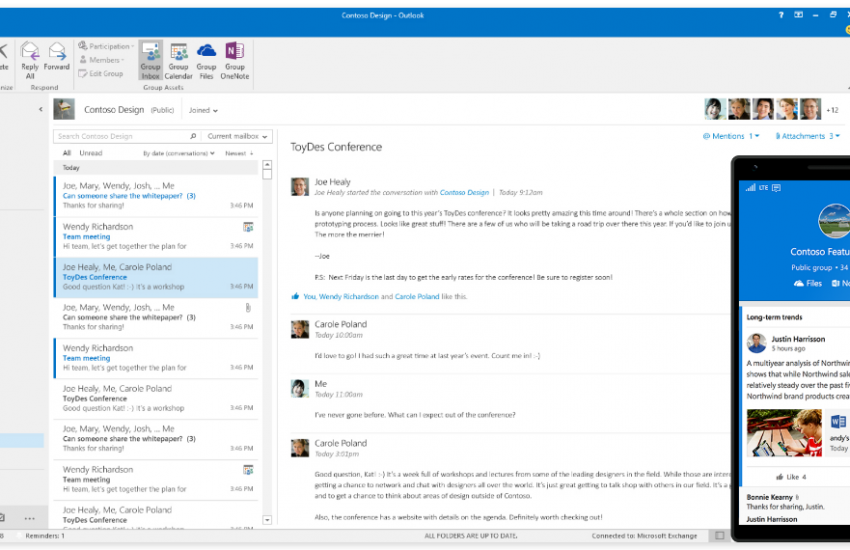Viewport: 850px width, 550px height.
Task: Tap the picnic photo thumbnail on phone
Action: [x=784, y=433]
